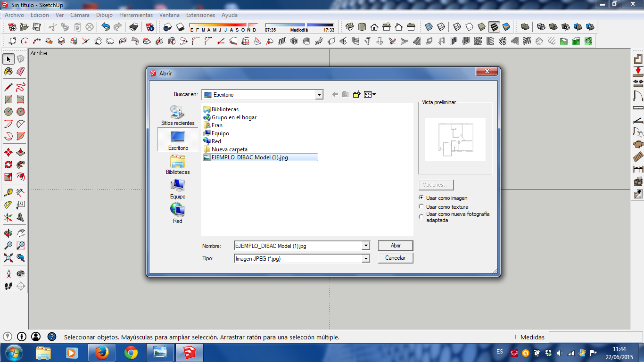Select the Push/Pull tool
The width and height of the screenshot is (644, 362).
21,152
